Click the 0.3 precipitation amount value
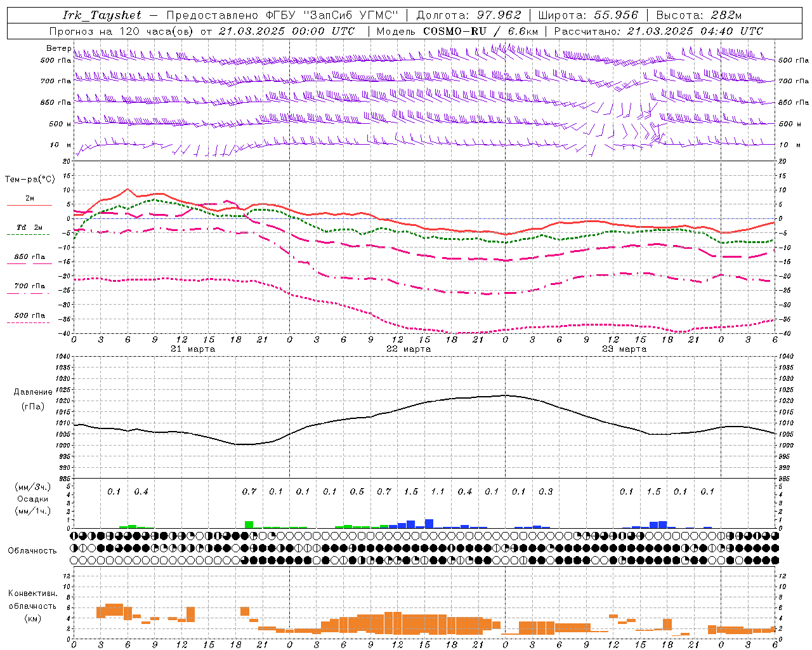The width and height of the screenshot is (812, 650). [x=546, y=491]
